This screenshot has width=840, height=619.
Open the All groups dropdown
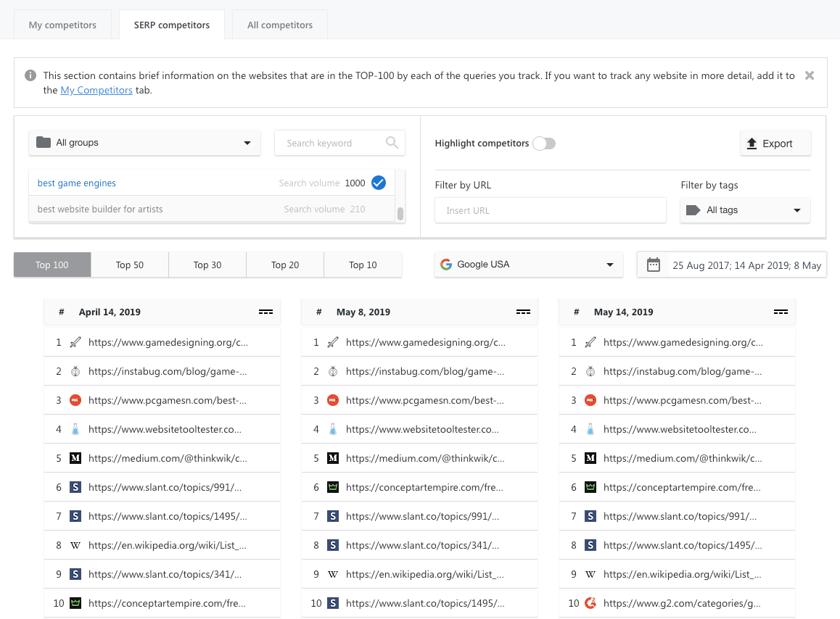tap(144, 143)
